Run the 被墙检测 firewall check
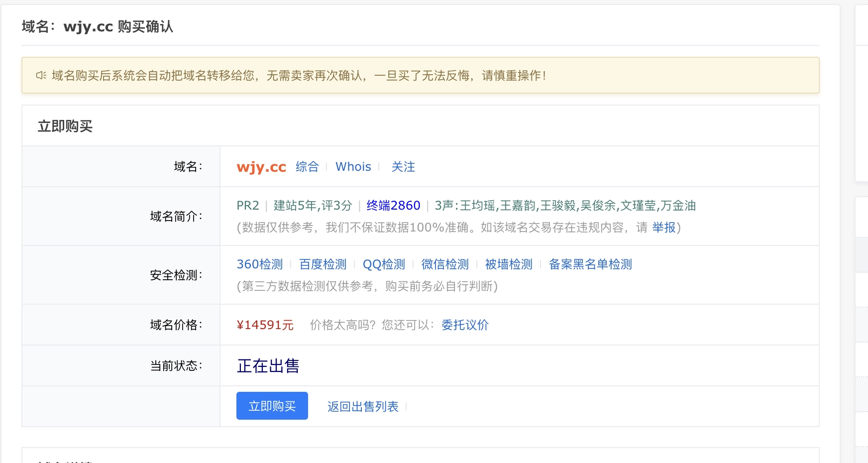868x463 pixels. [x=509, y=264]
